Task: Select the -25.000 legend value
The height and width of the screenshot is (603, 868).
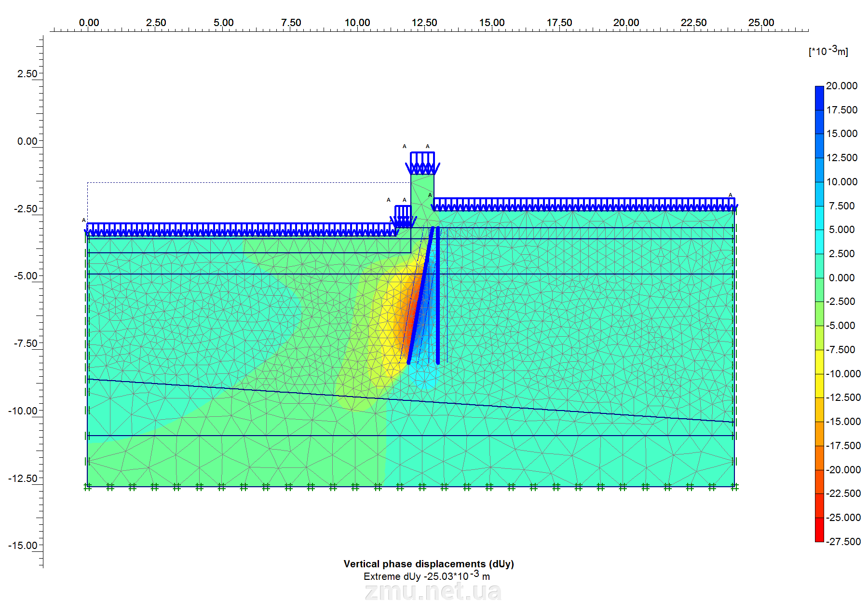Action: pos(843,518)
